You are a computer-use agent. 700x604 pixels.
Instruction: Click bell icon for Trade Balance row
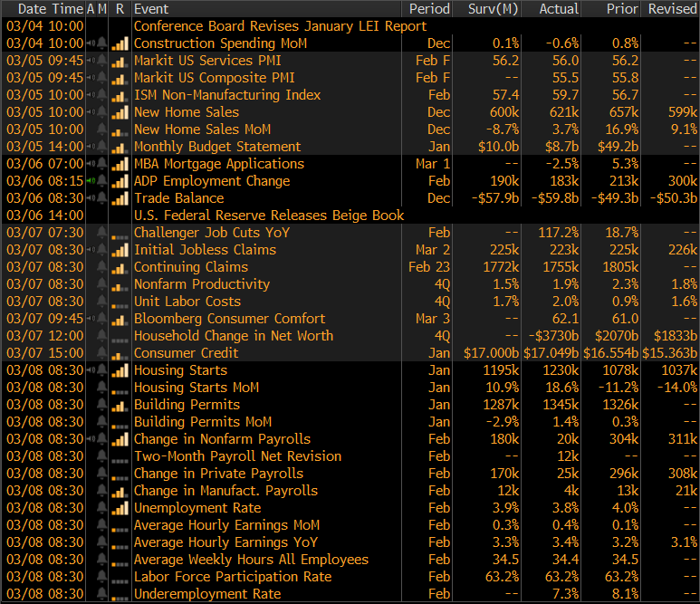coord(102,198)
